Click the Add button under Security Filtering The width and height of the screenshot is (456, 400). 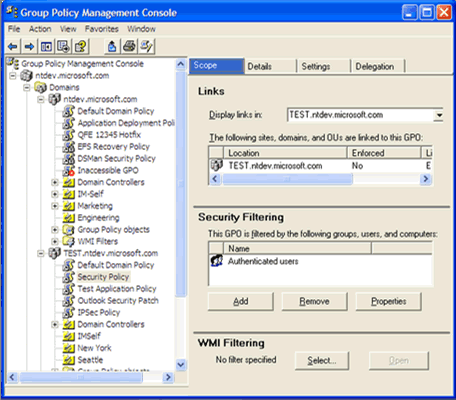coord(241,301)
